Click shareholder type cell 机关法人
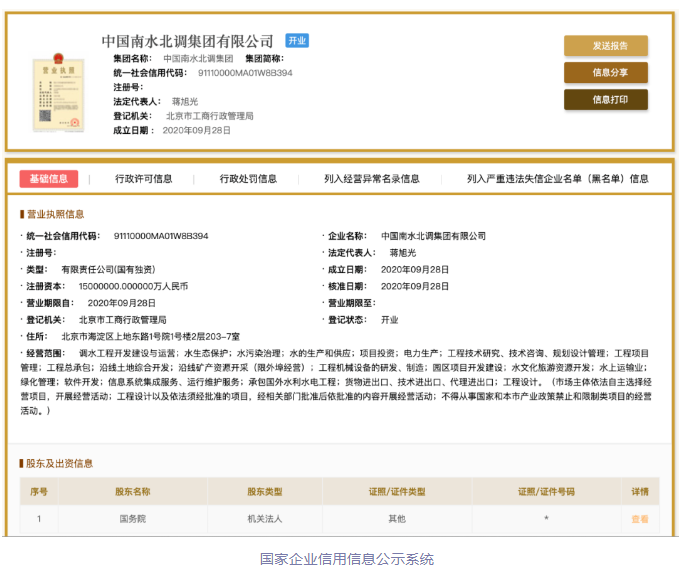 264,519
